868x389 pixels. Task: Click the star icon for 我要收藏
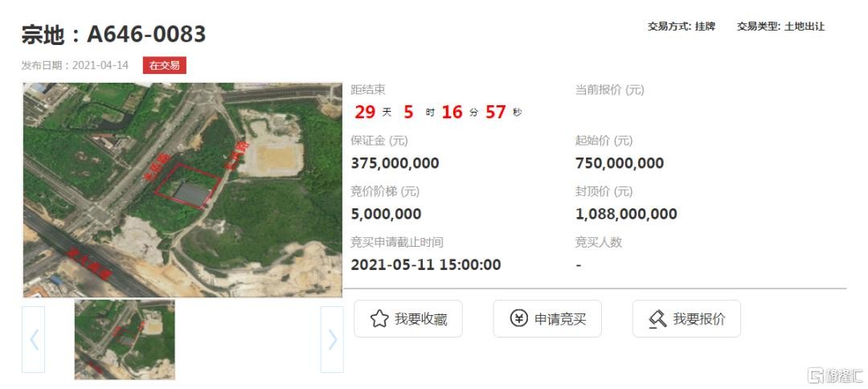(x=379, y=319)
